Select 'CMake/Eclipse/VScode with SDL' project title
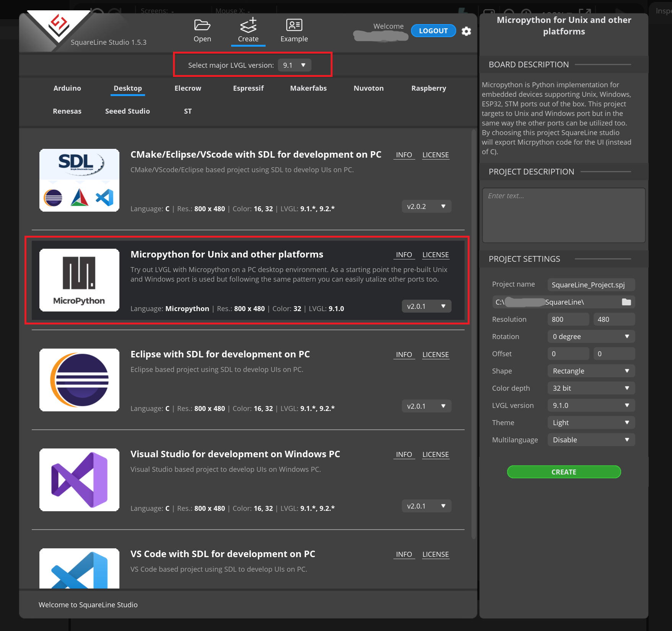This screenshot has width=672, height=631. [x=256, y=155]
